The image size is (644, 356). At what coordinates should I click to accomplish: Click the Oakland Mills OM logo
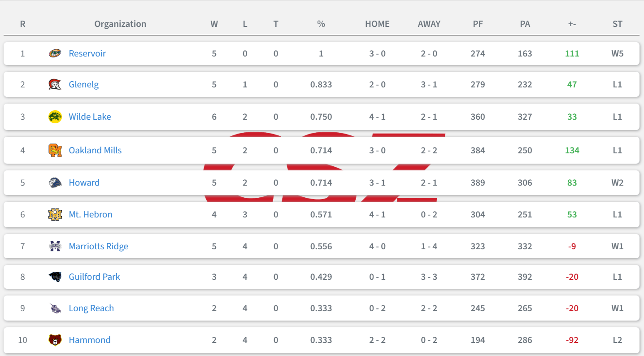click(x=55, y=150)
